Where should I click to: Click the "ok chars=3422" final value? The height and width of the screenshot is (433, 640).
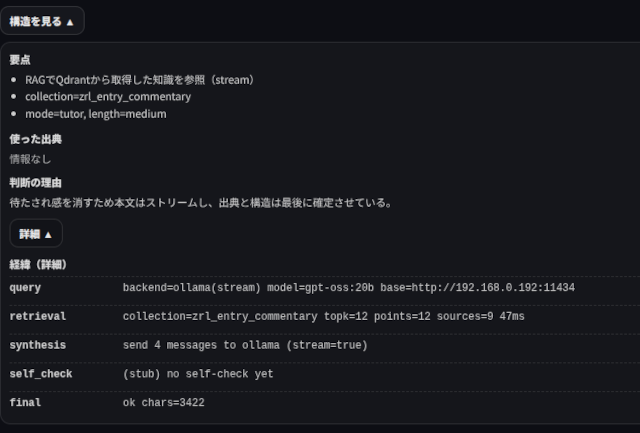[x=164, y=402]
